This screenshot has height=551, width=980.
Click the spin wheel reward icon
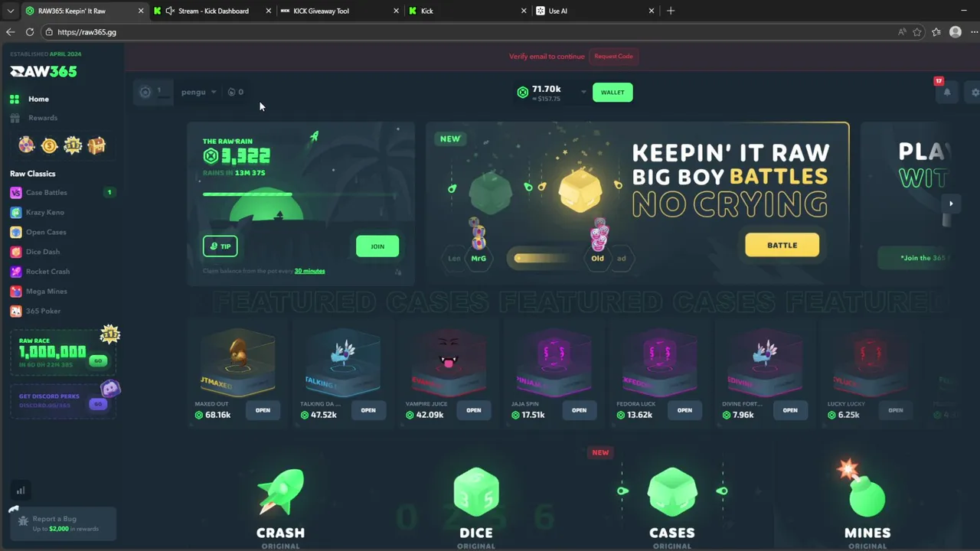coord(27,145)
